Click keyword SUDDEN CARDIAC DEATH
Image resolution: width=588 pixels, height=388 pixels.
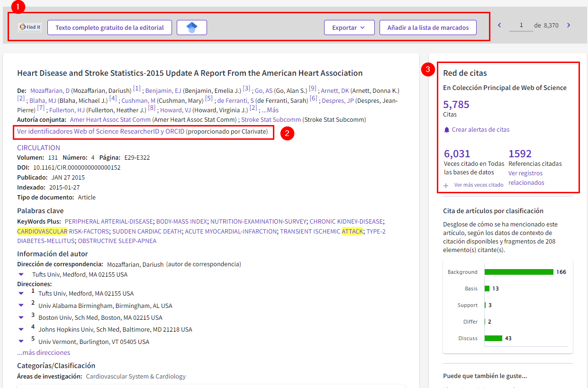click(147, 231)
